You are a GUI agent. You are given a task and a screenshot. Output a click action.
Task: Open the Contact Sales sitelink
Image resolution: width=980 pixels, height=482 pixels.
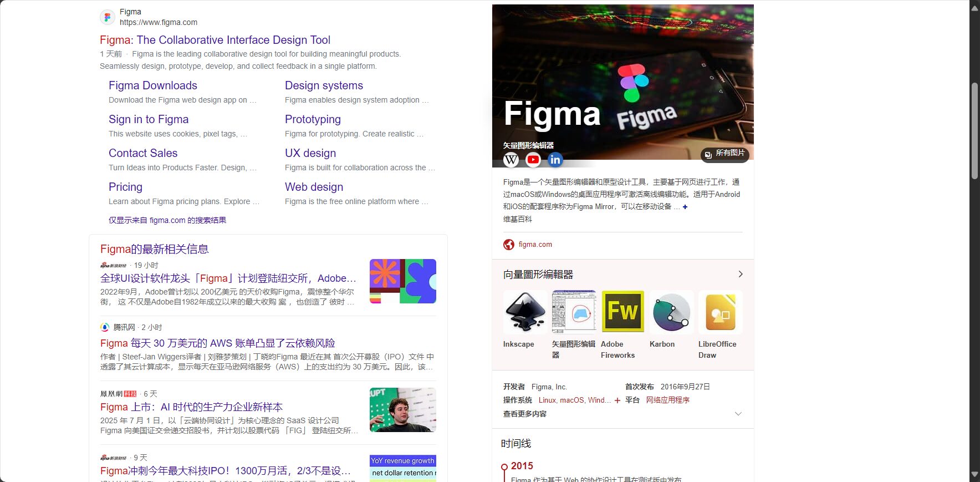(x=143, y=153)
